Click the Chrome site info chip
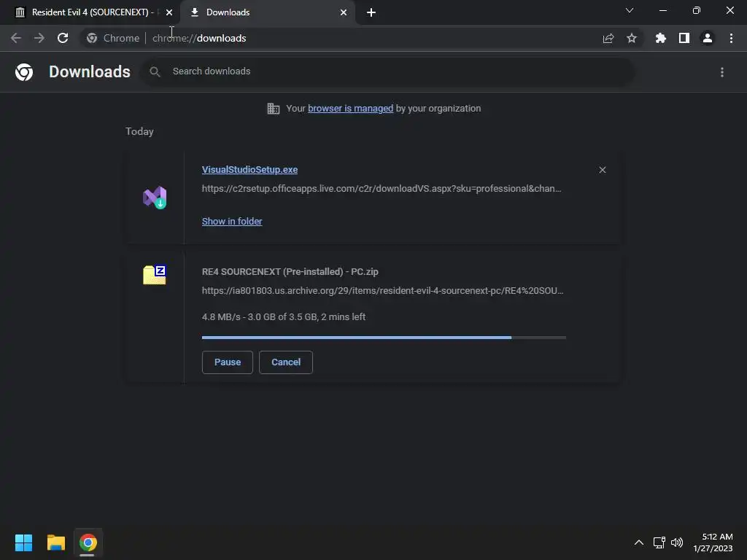 (113, 38)
